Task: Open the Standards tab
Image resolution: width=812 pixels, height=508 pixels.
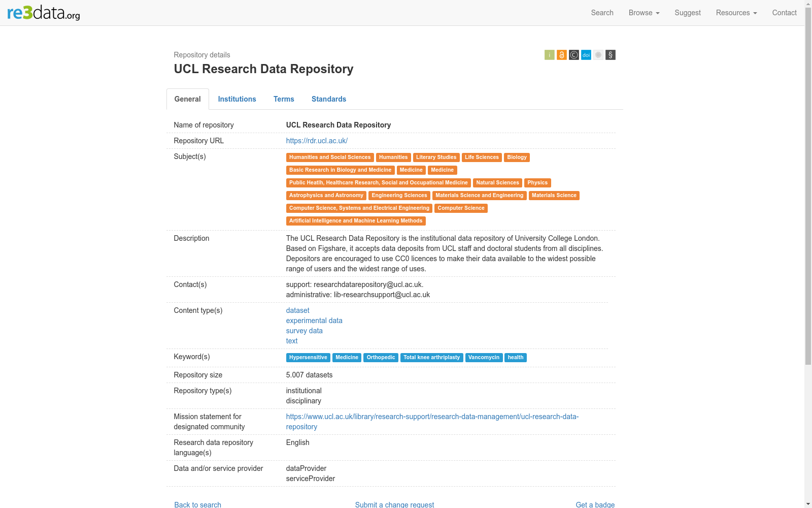Action: tap(329, 99)
